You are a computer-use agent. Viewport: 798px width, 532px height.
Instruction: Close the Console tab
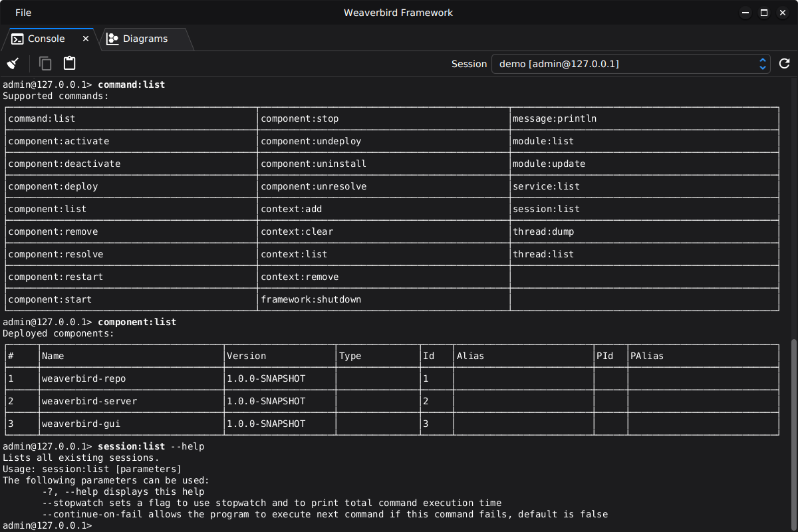[85, 38]
